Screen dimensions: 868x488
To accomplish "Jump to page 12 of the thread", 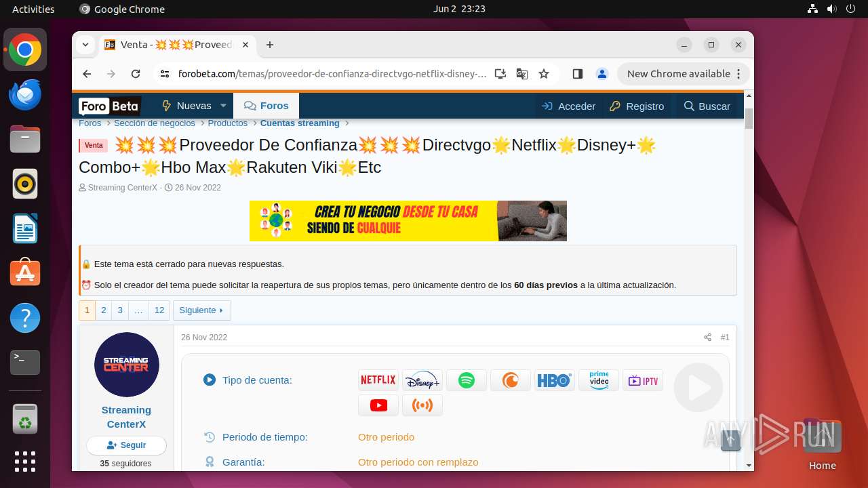I will click(159, 310).
